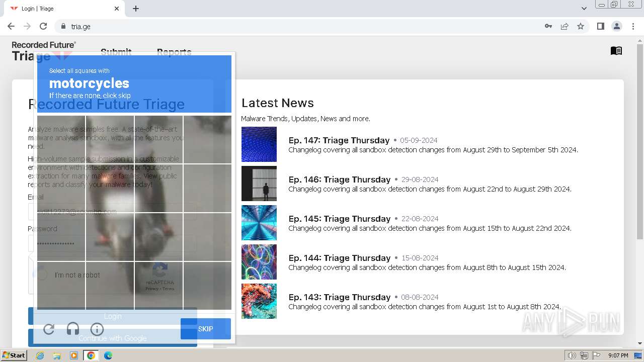Open the Reports menu item
Image resolution: width=644 pixels, height=362 pixels.
pyautogui.click(x=174, y=52)
